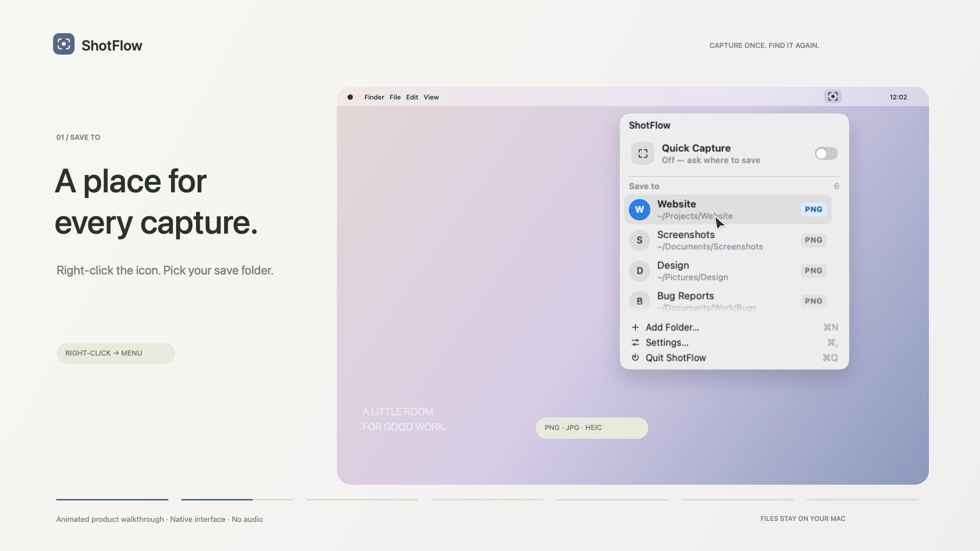Click the ⌘Q shortcut label
980x551 pixels.
830,358
